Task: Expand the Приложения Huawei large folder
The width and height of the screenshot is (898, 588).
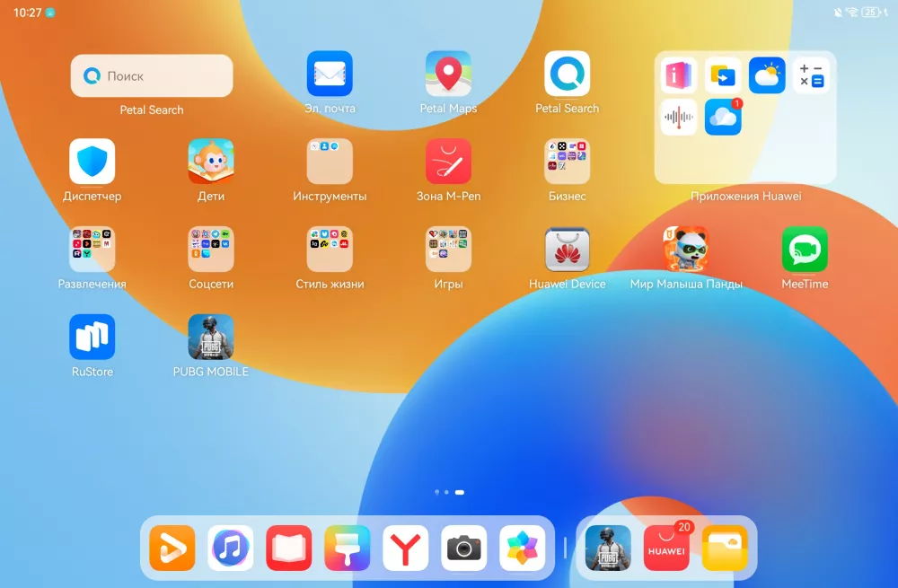Action: pos(745,118)
